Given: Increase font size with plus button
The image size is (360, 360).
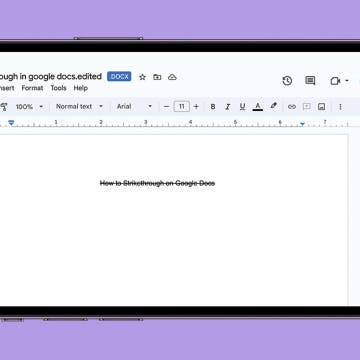Looking at the screenshot, I should (x=196, y=107).
